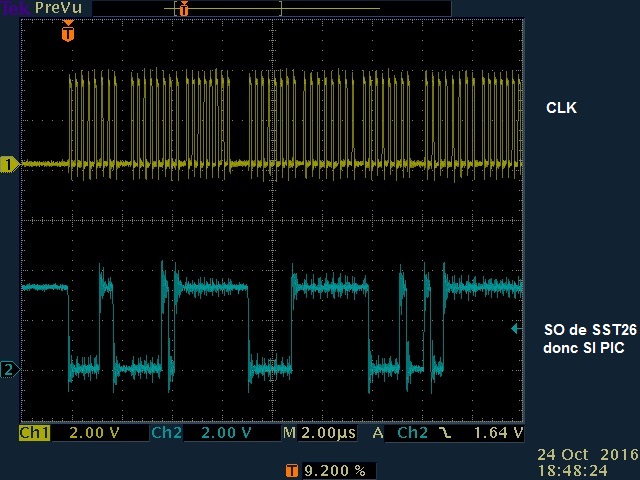Click the donc SI PIC annotation

(x=584, y=348)
